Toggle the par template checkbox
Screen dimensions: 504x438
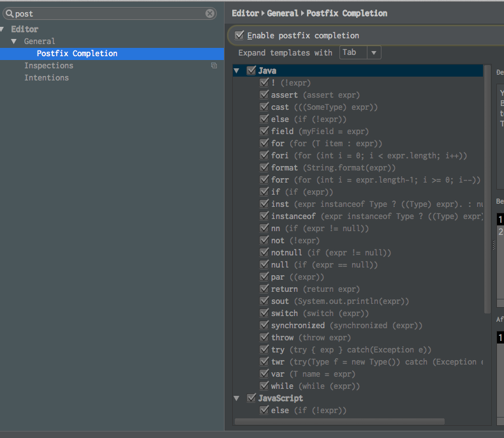click(x=264, y=276)
